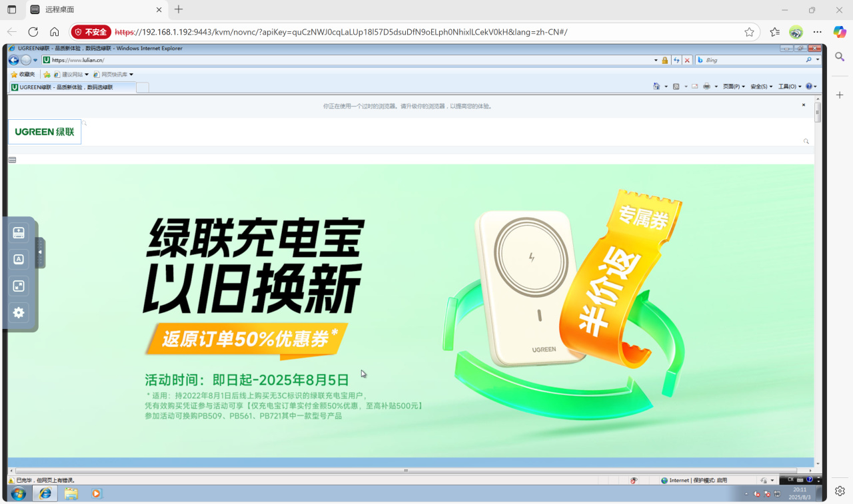Click the security lock icon in IE
This screenshot has width=853, height=504.
pos(664,61)
